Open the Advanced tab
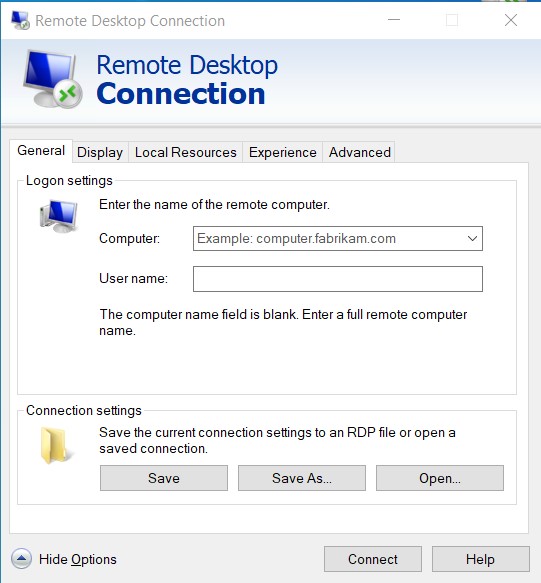Image resolution: width=541 pixels, height=583 pixels. tap(360, 152)
